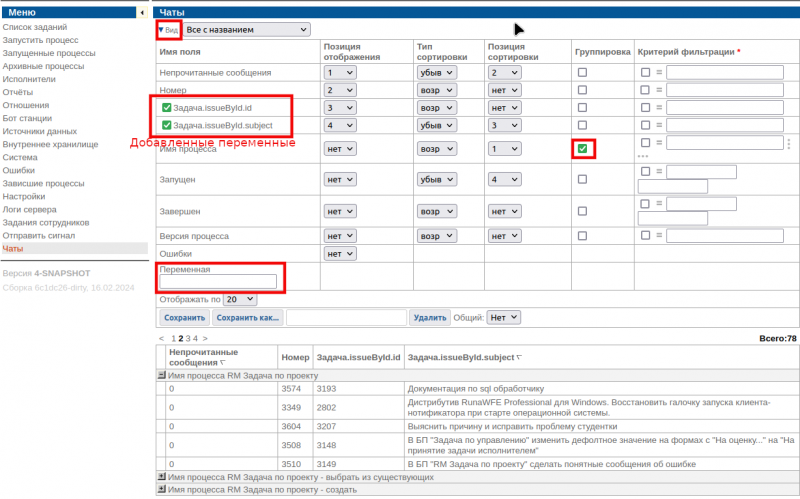800x499 pixels.
Task: Collapse the Вид settings triangle
Action: point(160,30)
